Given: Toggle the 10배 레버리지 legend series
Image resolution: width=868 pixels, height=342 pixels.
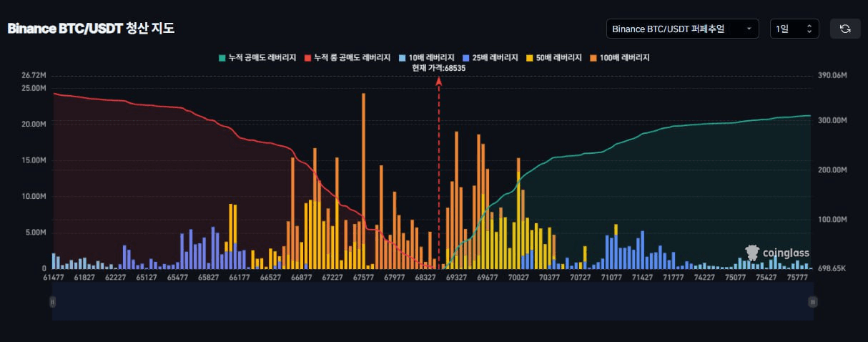Looking at the screenshot, I should (428, 57).
